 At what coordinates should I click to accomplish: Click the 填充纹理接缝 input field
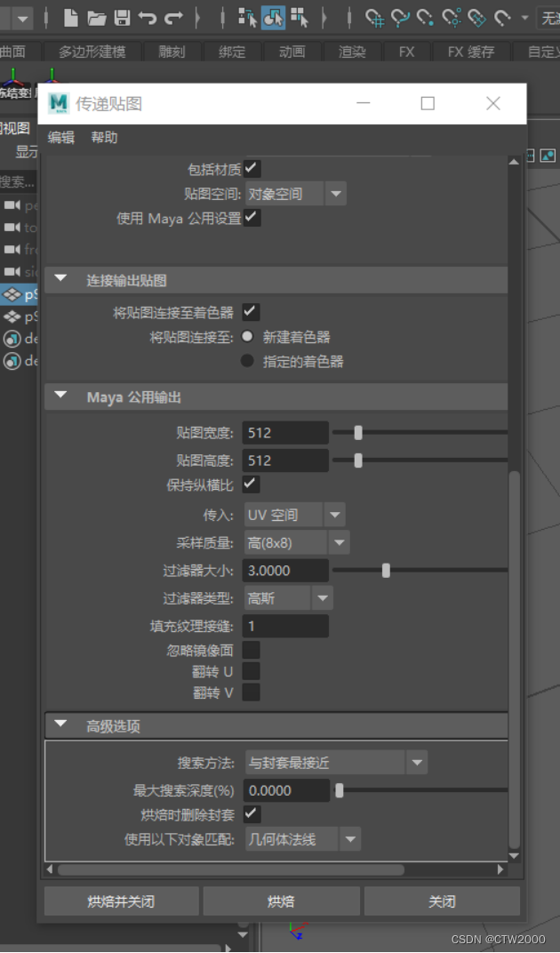(x=285, y=626)
